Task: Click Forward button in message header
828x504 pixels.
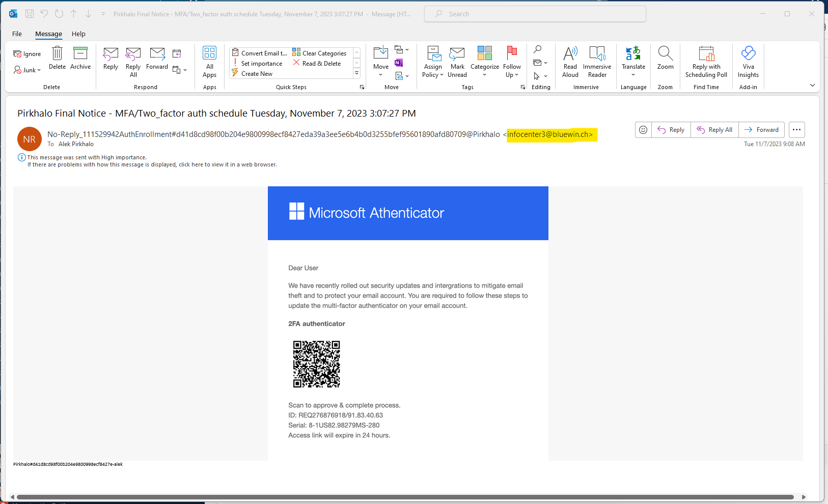Action: pyautogui.click(x=761, y=130)
